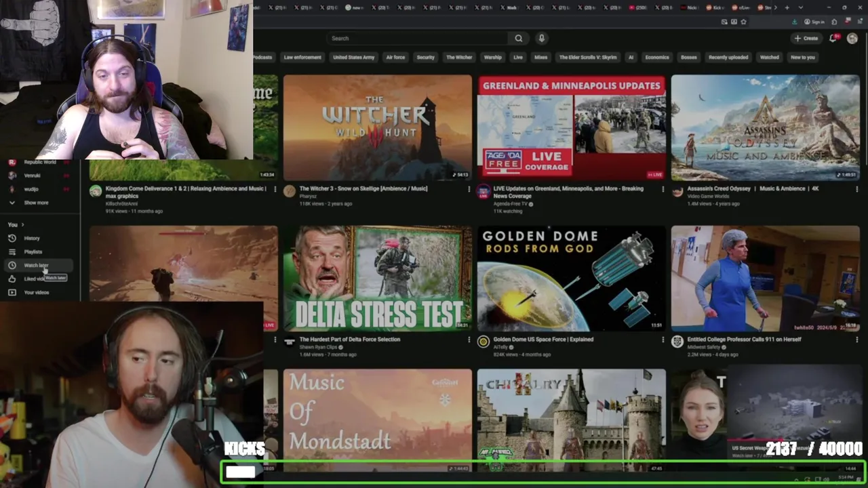Open History from the sidebar

click(40, 238)
